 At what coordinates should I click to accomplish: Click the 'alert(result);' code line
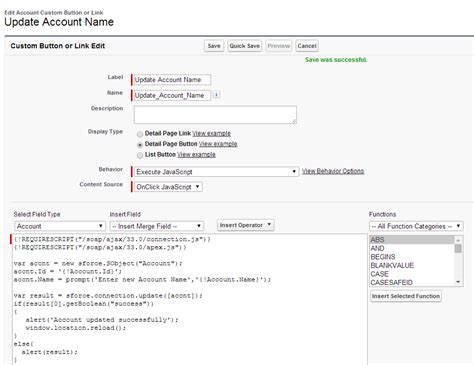[x=49, y=352]
